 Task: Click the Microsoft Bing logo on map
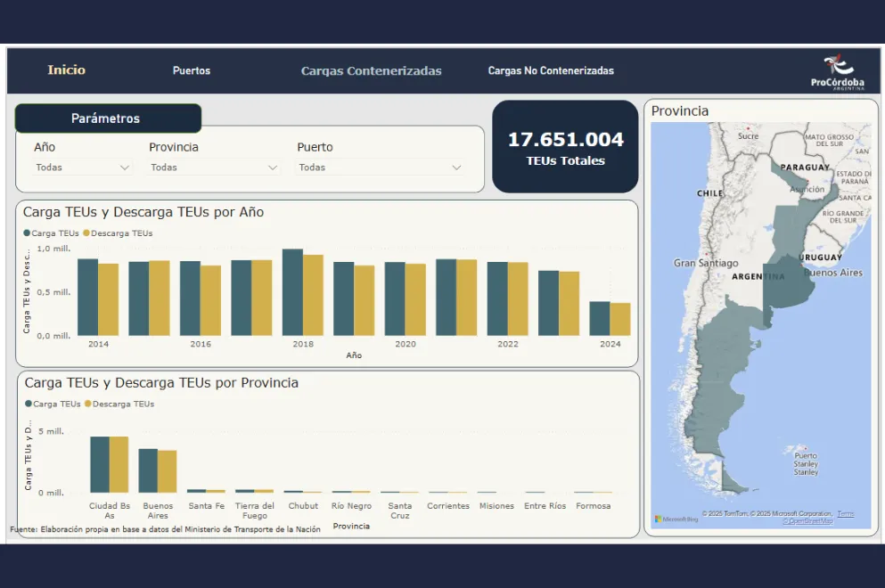pos(676,519)
